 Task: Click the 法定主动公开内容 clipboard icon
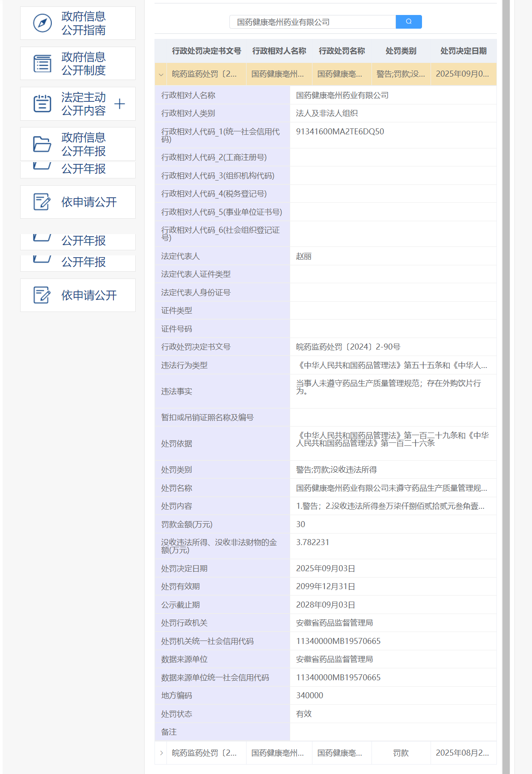42,104
